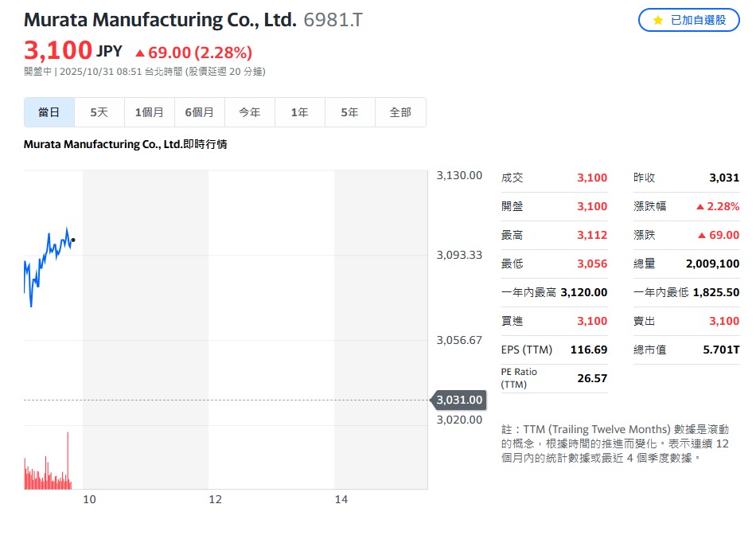Click the up-arrow icon in 漲跌幅 row

[x=700, y=207]
